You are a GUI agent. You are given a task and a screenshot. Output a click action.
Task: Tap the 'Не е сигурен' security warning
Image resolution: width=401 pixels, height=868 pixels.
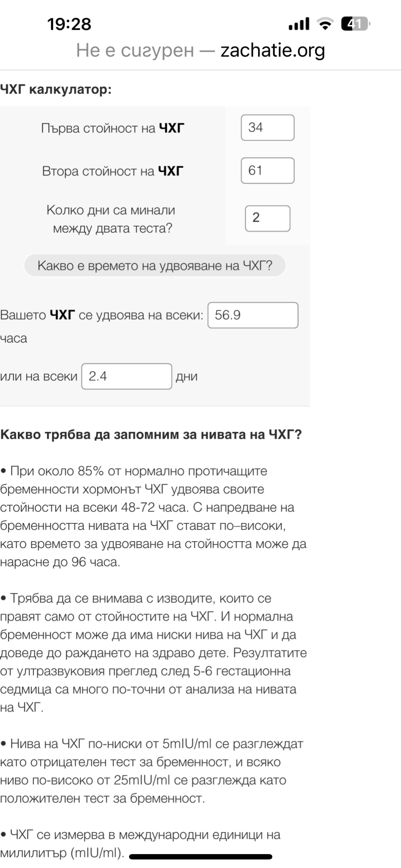tap(135, 50)
